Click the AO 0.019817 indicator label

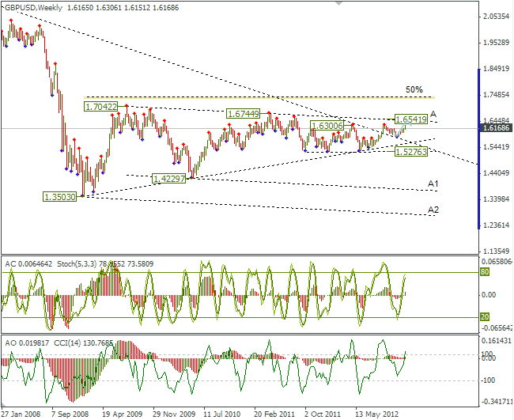point(27,343)
